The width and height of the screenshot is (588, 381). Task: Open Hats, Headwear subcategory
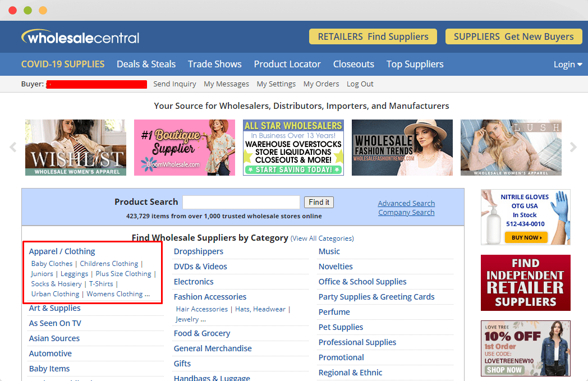pos(260,309)
